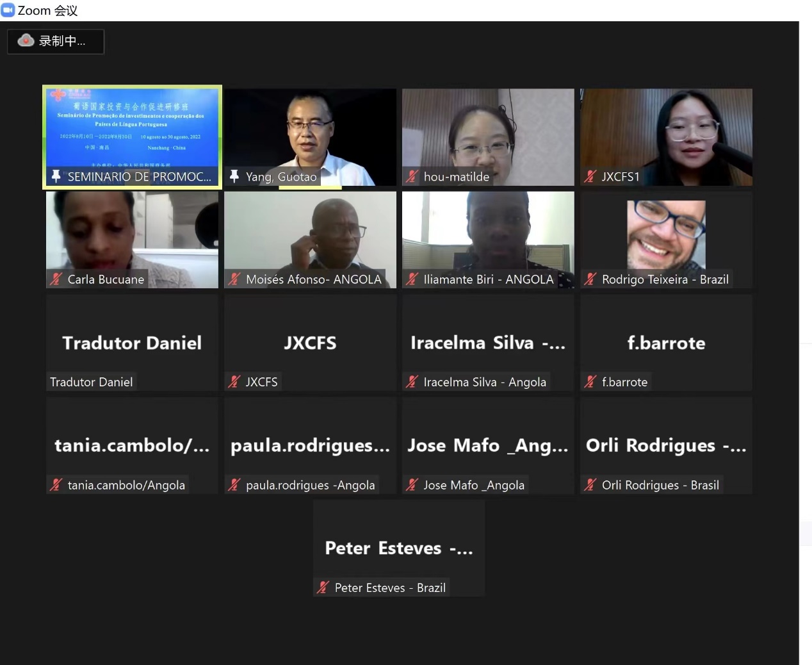The image size is (812, 665).
Task: Click the Iracelma Silva - Angola name label
Action: click(x=485, y=382)
